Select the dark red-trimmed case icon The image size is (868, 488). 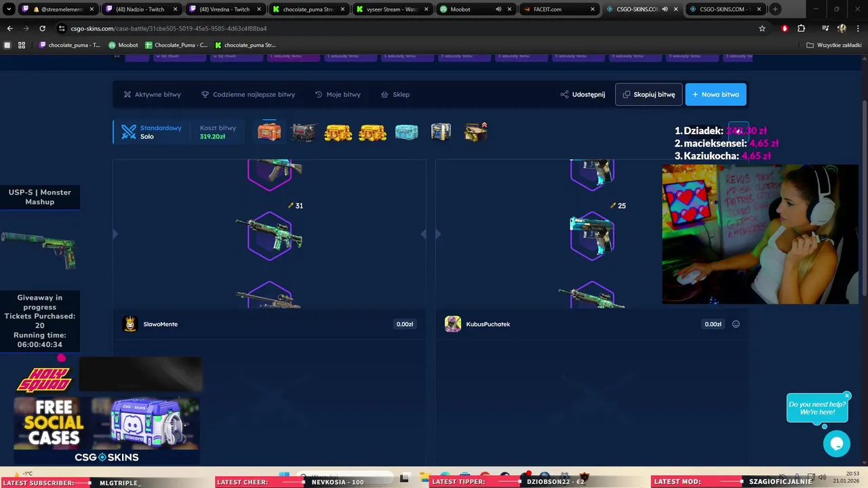coord(304,131)
